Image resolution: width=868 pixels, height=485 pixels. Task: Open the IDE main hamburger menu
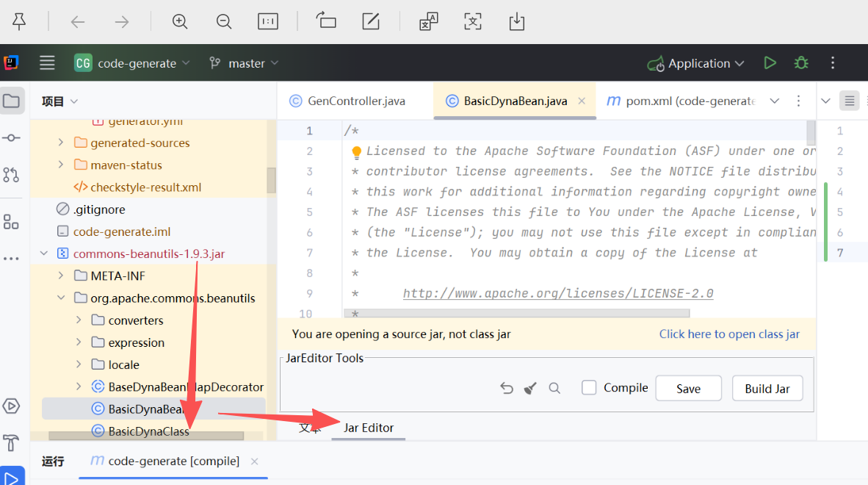pyautogui.click(x=47, y=62)
